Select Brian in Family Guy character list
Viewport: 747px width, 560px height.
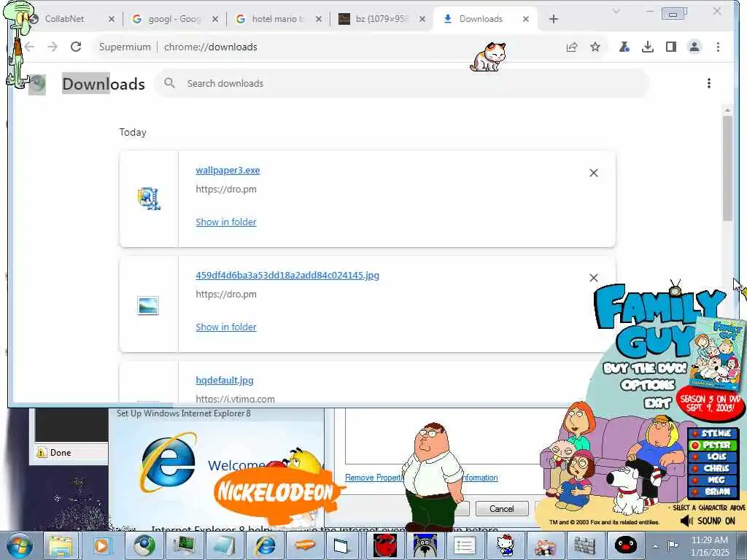coord(712,491)
